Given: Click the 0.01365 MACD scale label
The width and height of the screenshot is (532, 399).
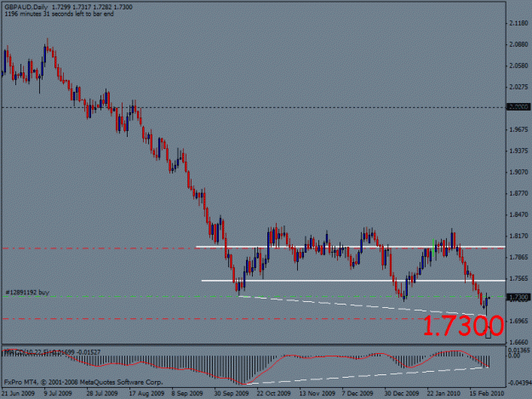Looking at the screenshot, I should pos(519,350).
